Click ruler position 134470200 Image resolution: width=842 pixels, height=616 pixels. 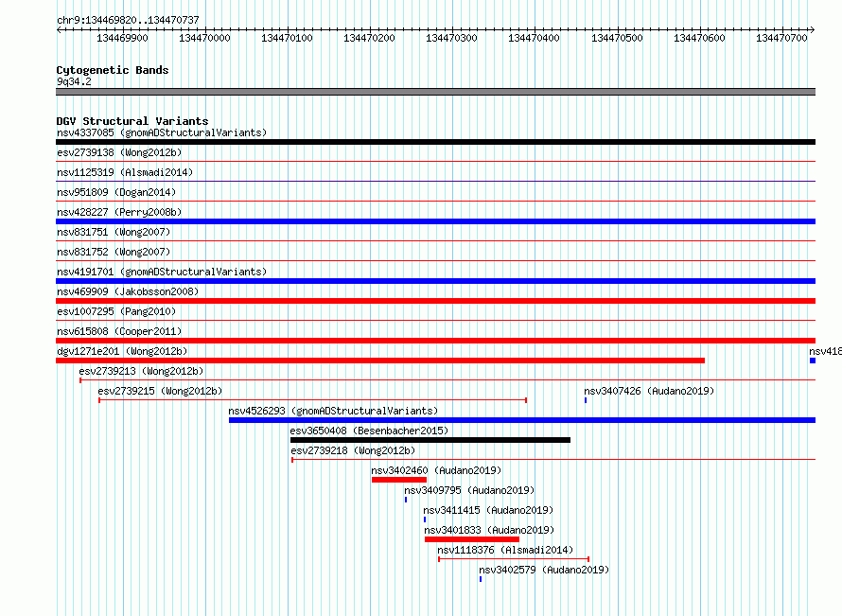pos(370,38)
